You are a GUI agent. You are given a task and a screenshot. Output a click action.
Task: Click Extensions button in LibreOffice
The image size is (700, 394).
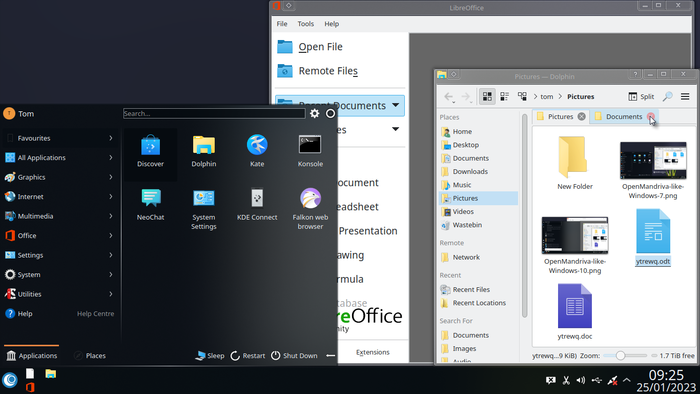[x=373, y=352]
